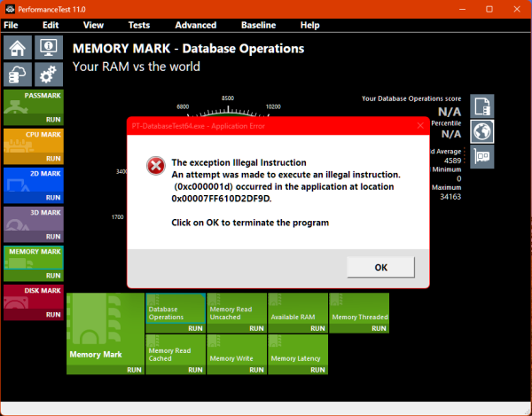This screenshot has height=416, width=532.
Task: Click the gauge label 8500
Action: (228, 98)
